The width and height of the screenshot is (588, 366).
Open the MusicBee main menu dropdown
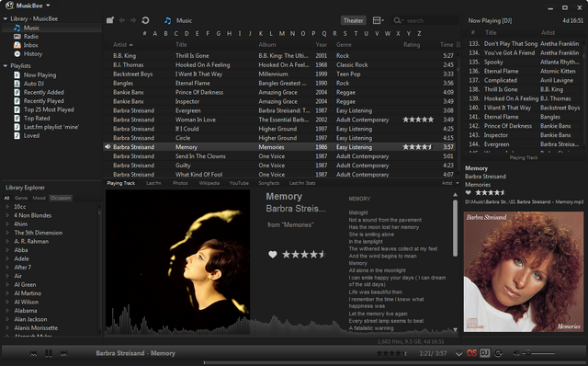[x=28, y=6]
